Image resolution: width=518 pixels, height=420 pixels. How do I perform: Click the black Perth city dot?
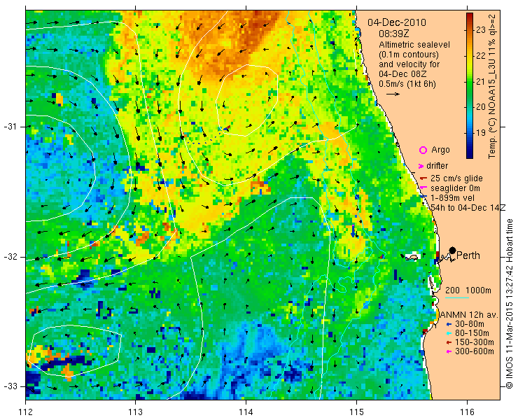(453, 250)
